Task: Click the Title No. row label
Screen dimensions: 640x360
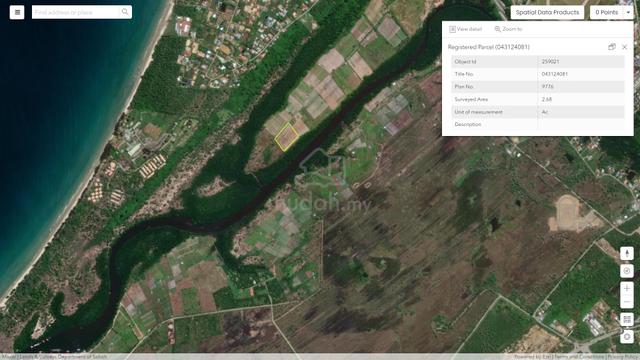Action: click(464, 74)
